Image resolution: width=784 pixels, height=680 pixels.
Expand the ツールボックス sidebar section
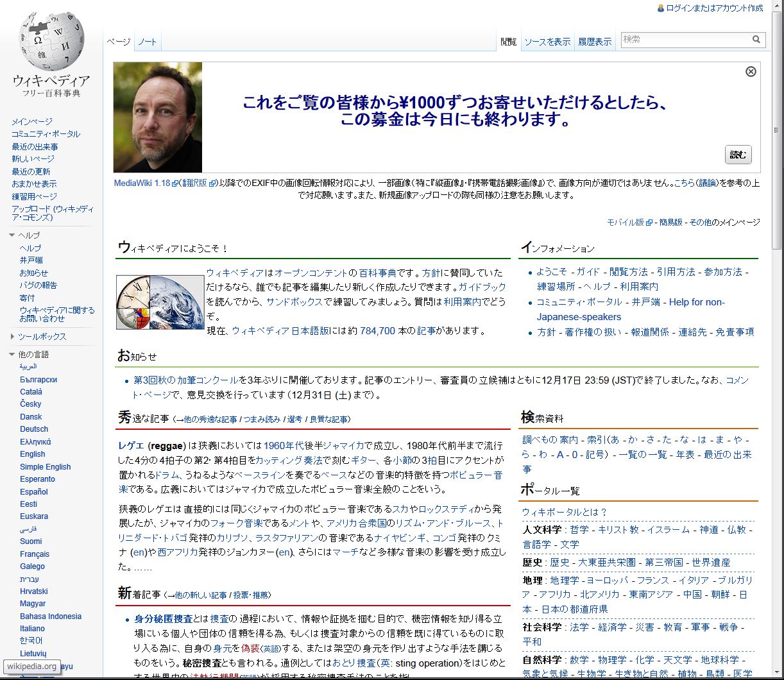[12, 337]
